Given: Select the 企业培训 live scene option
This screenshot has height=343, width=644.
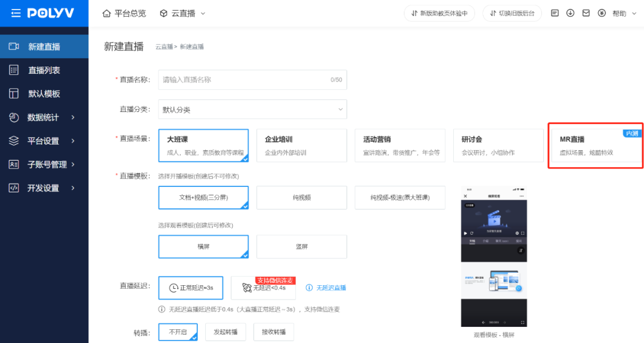Looking at the screenshot, I should coord(301,145).
